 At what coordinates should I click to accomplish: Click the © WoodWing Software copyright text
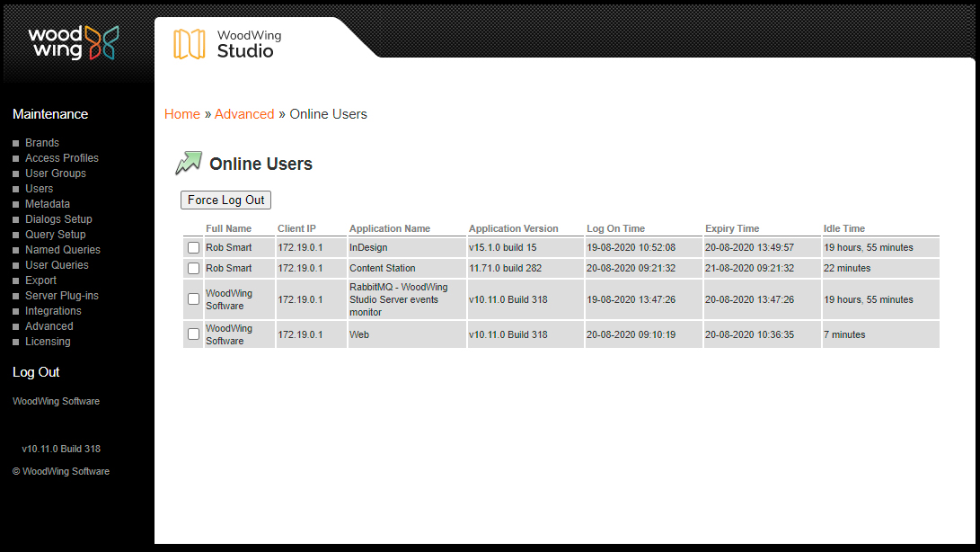pyautogui.click(x=61, y=471)
